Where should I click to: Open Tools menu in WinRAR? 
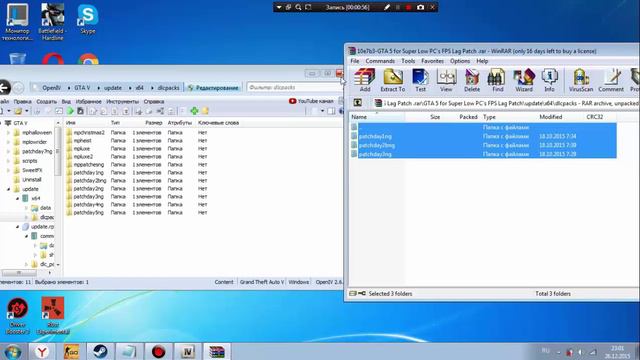tap(408, 61)
